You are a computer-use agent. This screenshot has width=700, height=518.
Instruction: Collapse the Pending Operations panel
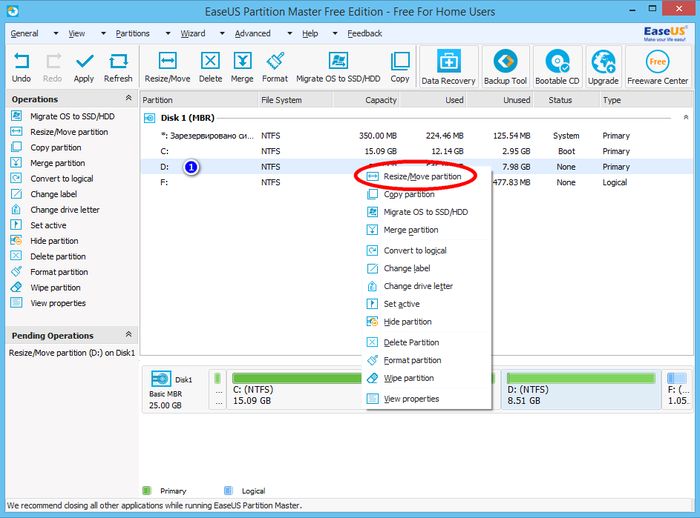(129, 334)
